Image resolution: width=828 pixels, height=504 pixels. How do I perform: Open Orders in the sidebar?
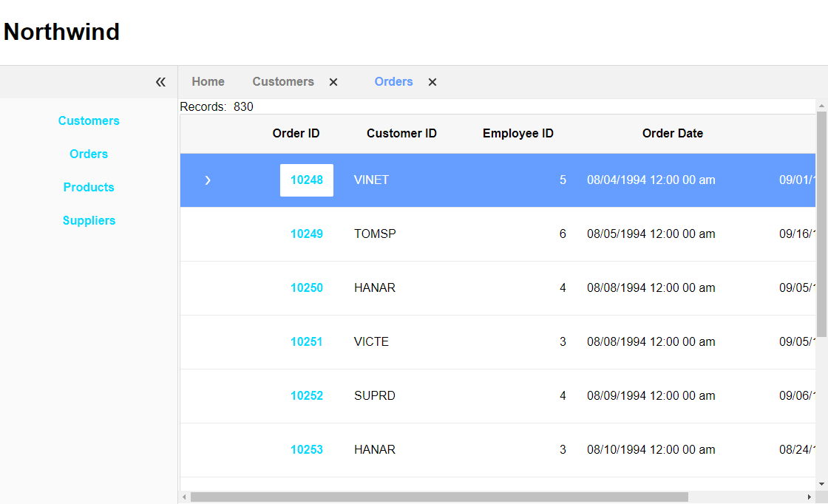89,154
